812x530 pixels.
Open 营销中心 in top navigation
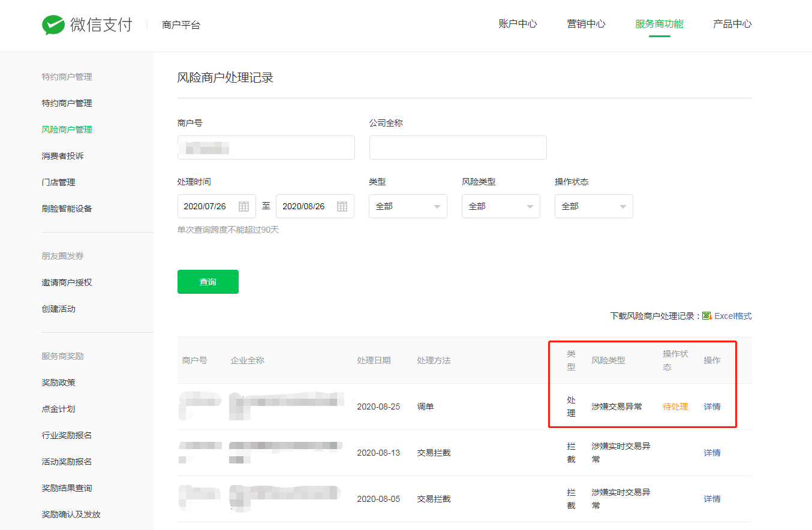point(586,24)
